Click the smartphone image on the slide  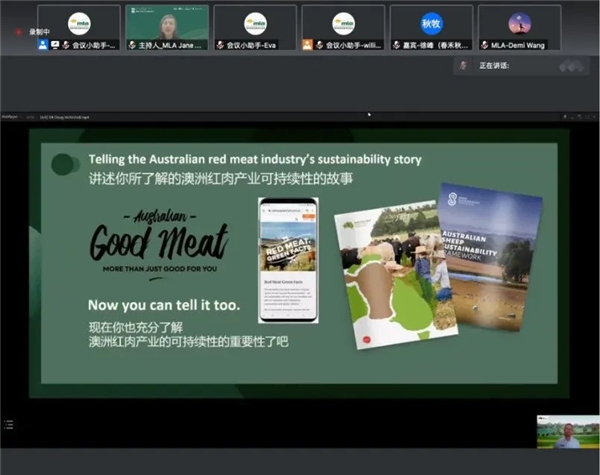click(x=289, y=258)
